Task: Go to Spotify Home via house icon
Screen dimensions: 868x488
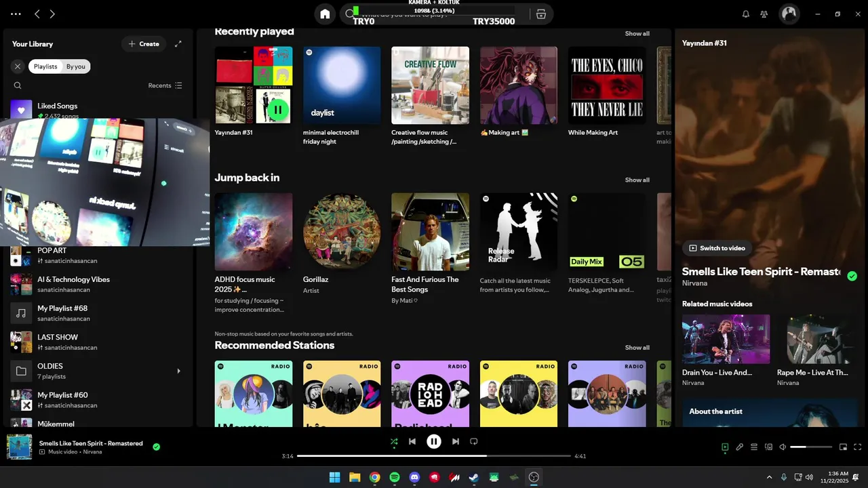Action: (325, 14)
